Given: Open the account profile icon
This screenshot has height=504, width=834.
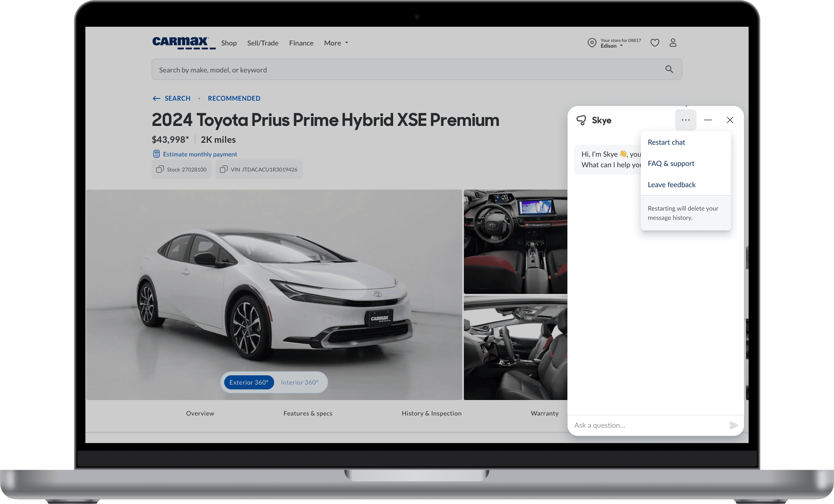Looking at the screenshot, I should [x=673, y=43].
